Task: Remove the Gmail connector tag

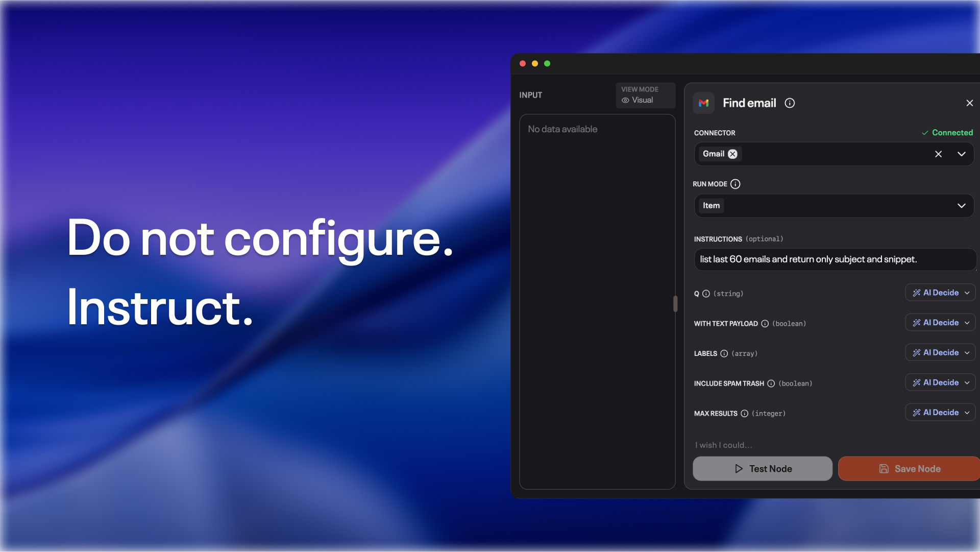Action: 732,154
